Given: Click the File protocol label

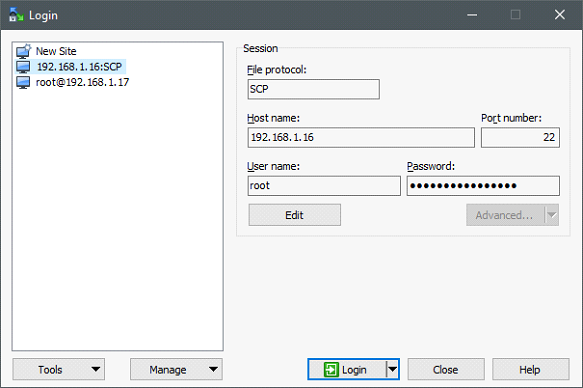Looking at the screenshot, I should [x=277, y=70].
